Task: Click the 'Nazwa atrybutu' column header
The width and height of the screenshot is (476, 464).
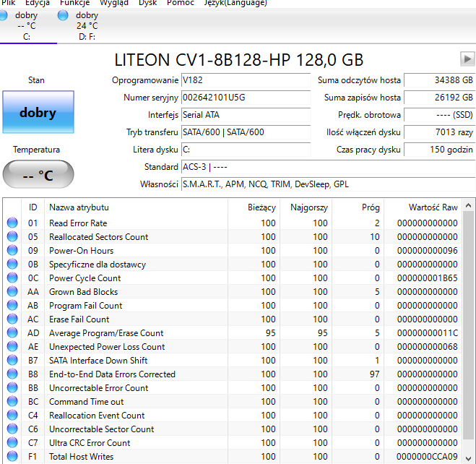Action: click(x=136, y=207)
